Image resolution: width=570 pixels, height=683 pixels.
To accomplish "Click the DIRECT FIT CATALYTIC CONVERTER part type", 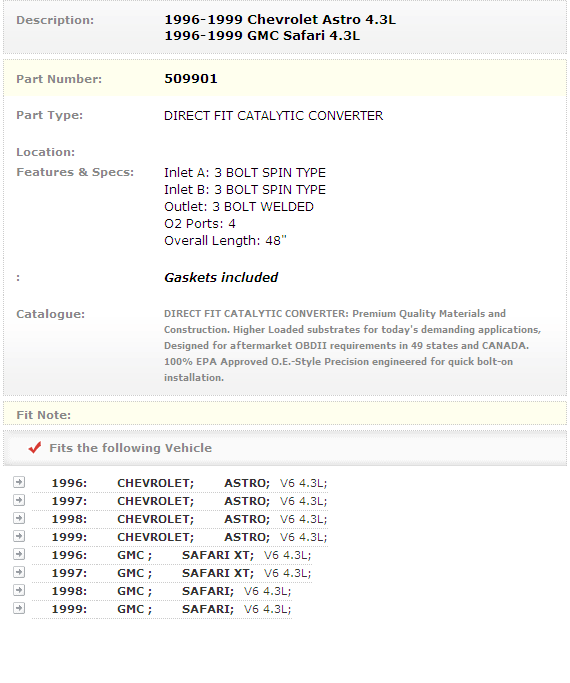I will (x=273, y=116).
